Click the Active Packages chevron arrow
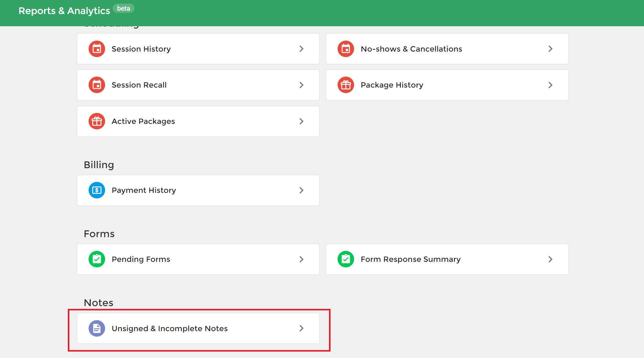 pyautogui.click(x=302, y=121)
